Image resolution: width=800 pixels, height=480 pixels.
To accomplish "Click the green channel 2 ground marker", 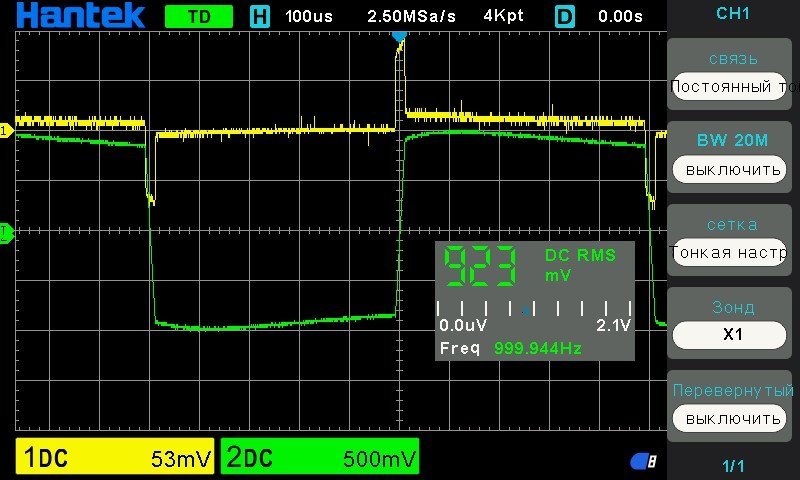I will pyautogui.click(x=5, y=232).
